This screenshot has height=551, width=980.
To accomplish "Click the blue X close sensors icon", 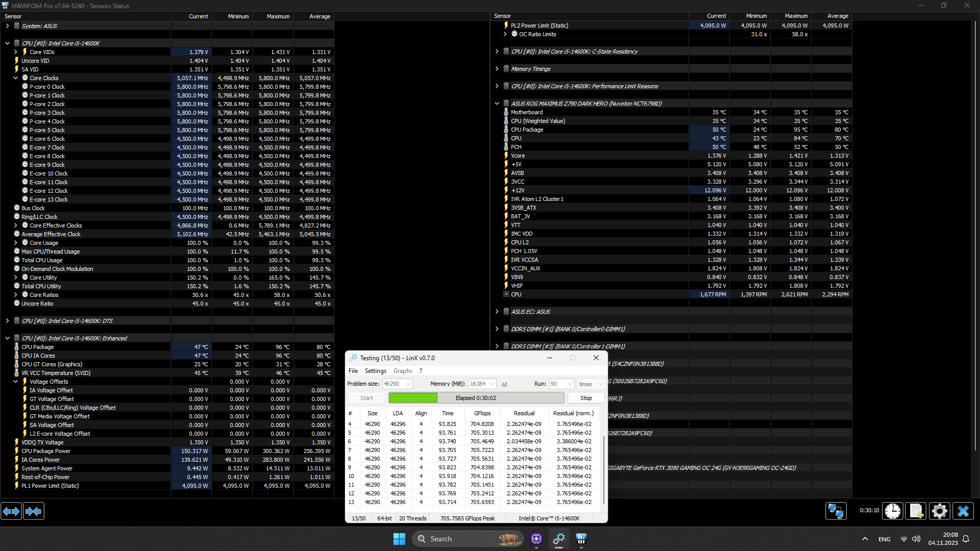I will pos(963,511).
